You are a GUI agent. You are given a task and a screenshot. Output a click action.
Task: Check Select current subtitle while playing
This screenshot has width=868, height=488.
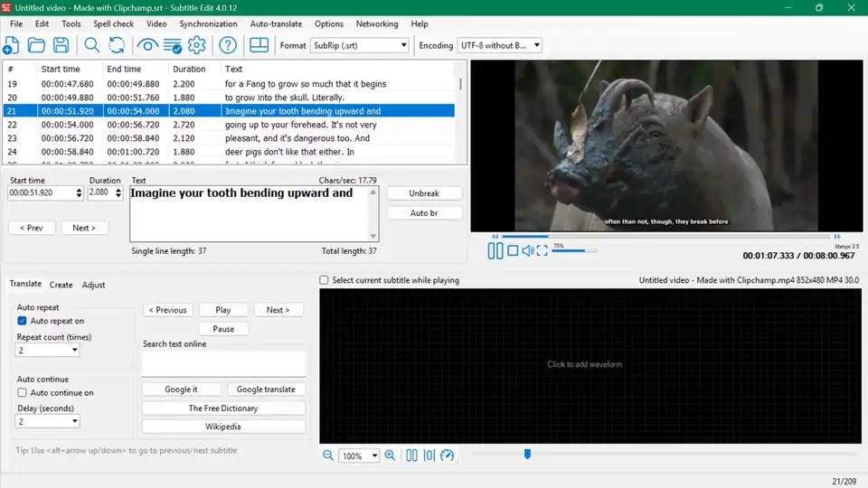click(x=324, y=280)
